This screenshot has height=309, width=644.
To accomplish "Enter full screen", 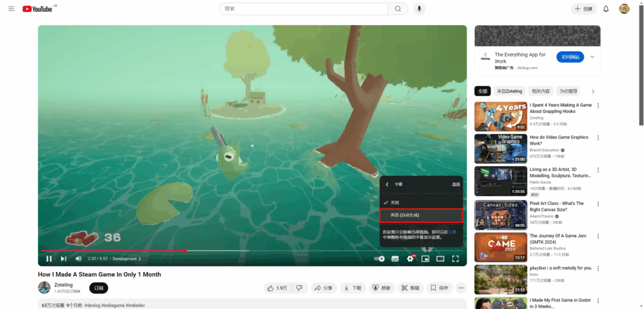I will click(455, 259).
